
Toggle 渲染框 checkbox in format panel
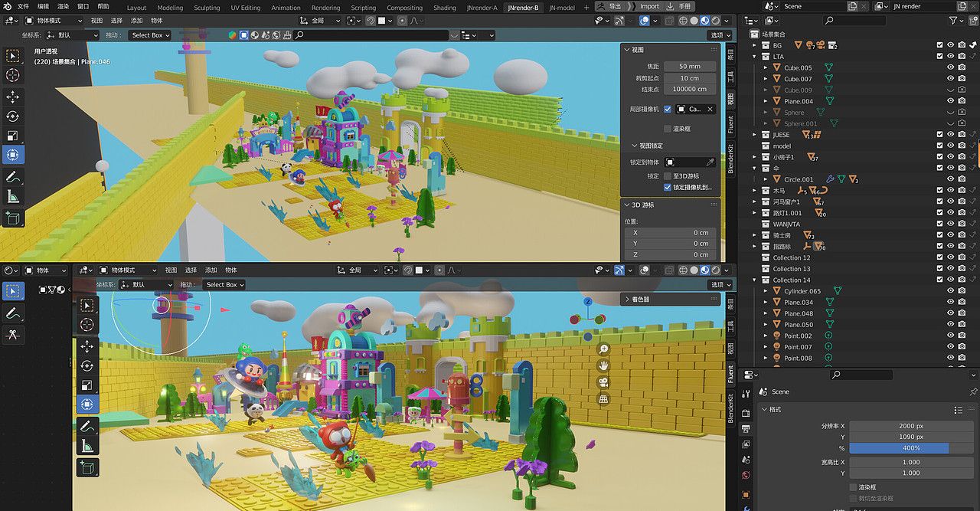click(853, 487)
